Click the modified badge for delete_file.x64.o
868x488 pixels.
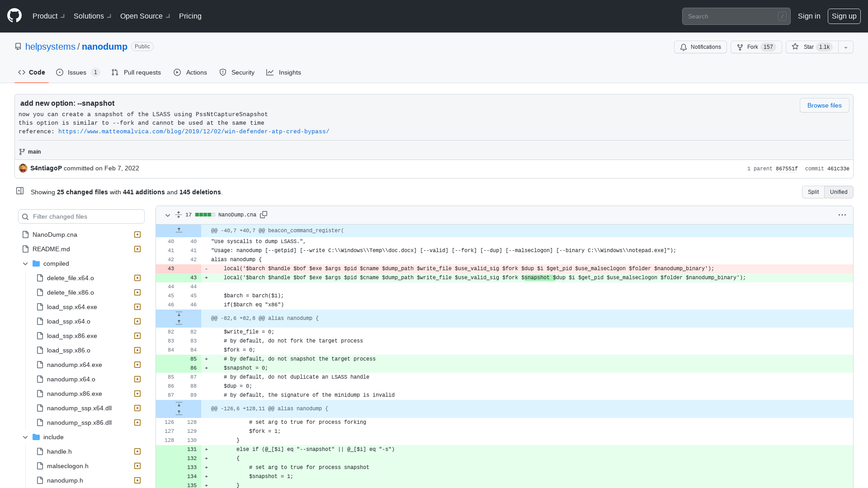point(137,278)
